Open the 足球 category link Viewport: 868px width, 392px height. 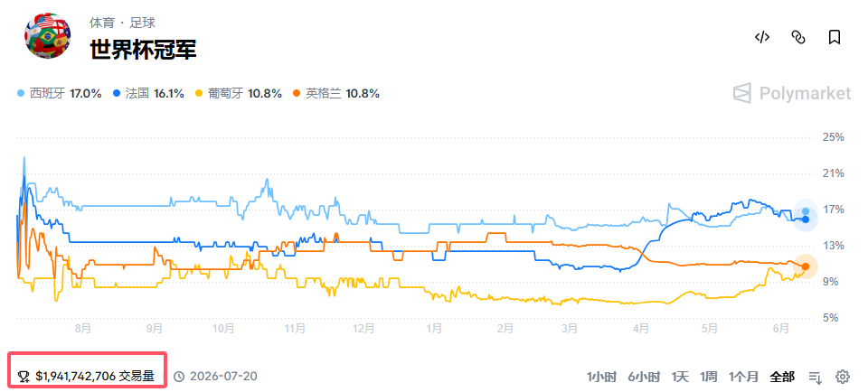point(142,23)
